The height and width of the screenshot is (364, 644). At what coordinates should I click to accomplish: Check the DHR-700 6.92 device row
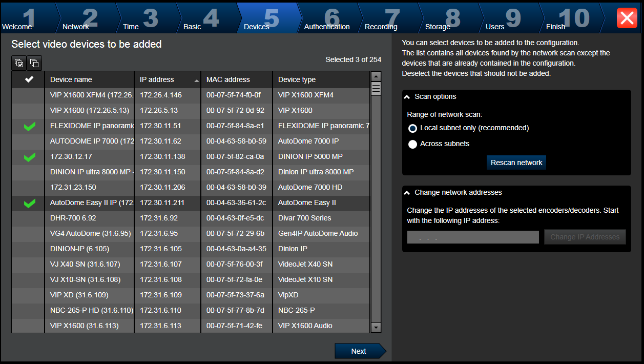(x=29, y=218)
